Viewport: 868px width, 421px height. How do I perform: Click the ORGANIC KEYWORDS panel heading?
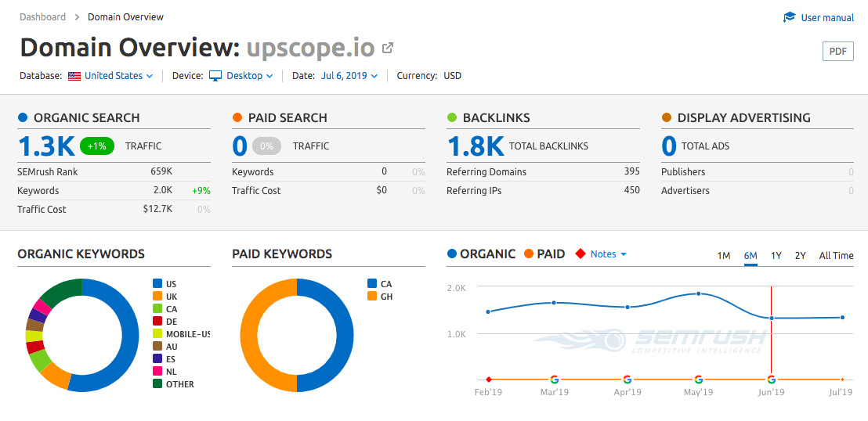pyautogui.click(x=81, y=254)
